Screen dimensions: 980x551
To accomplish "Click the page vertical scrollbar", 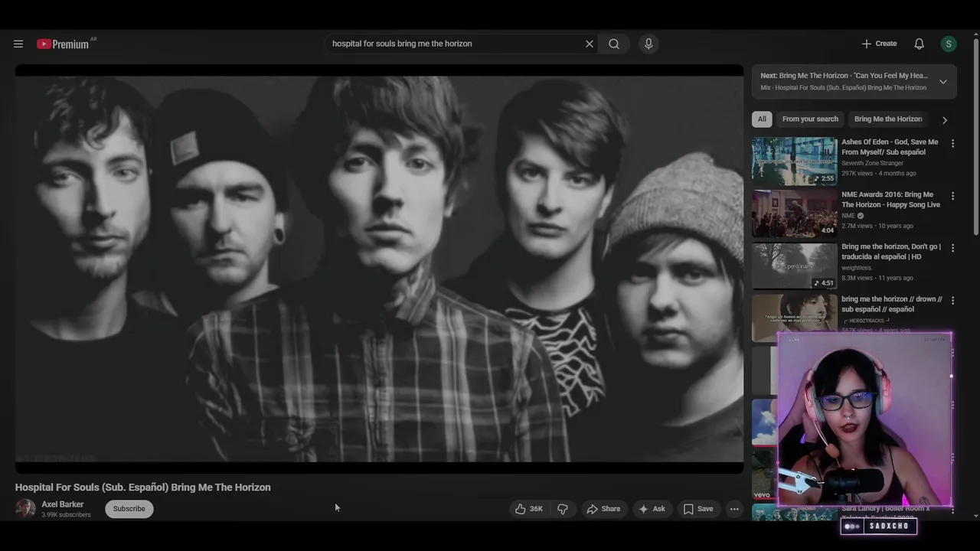I will tap(975, 138).
